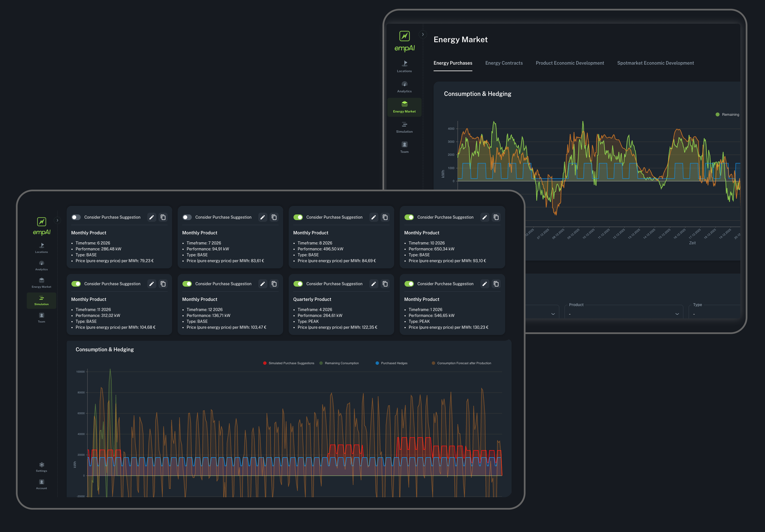The height and width of the screenshot is (532, 765).
Task: Click the empAI logo in front window
Action: (41, 226)
